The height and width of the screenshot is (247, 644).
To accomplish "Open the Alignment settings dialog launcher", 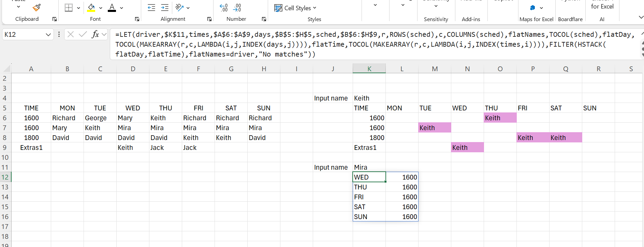I will pos(209,19).
